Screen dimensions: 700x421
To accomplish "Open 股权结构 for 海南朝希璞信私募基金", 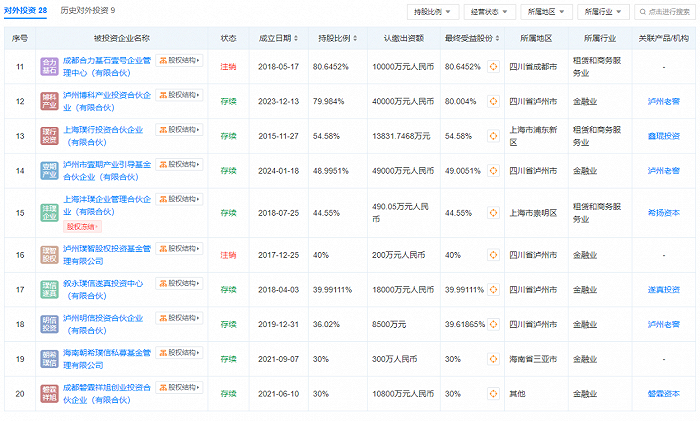I will pos(180,353).
